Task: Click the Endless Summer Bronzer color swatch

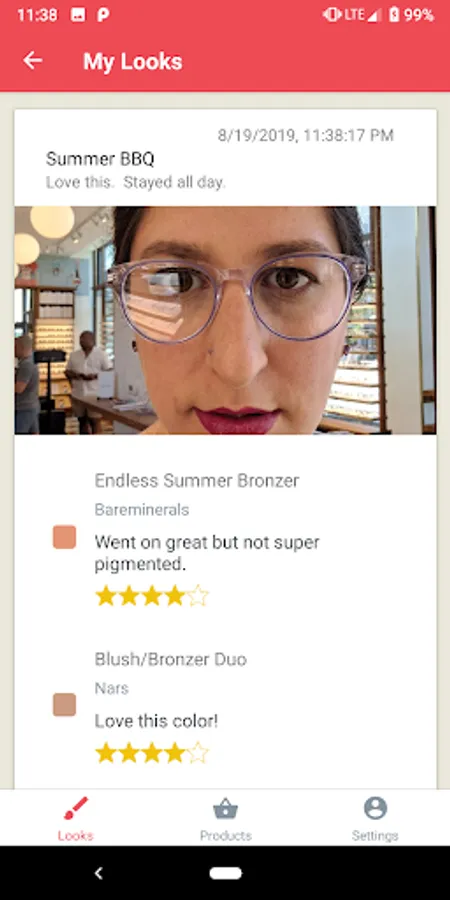Action: 64,537
